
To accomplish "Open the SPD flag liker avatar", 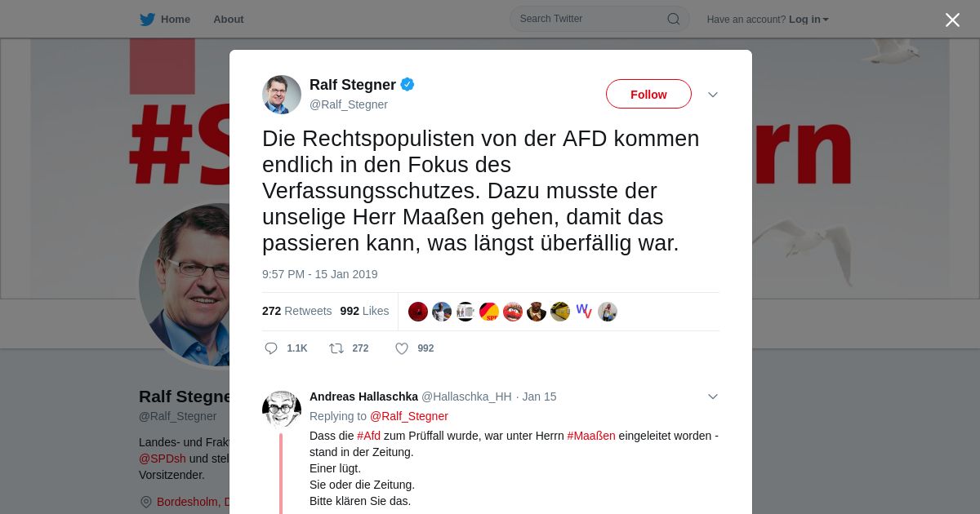I will [489, 312].
